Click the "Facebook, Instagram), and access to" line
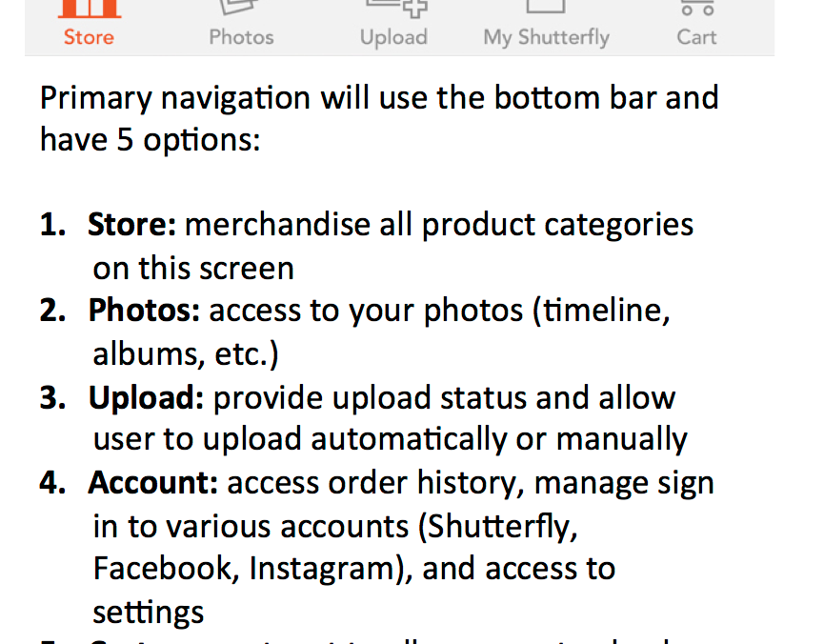The height and width of the screenshot is (644, 824). (x=354, y=569)
